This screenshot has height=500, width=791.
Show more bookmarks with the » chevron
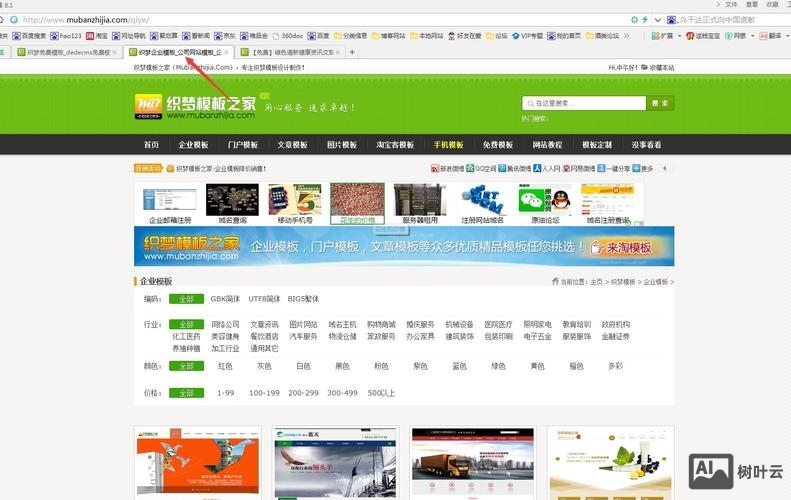627,36
